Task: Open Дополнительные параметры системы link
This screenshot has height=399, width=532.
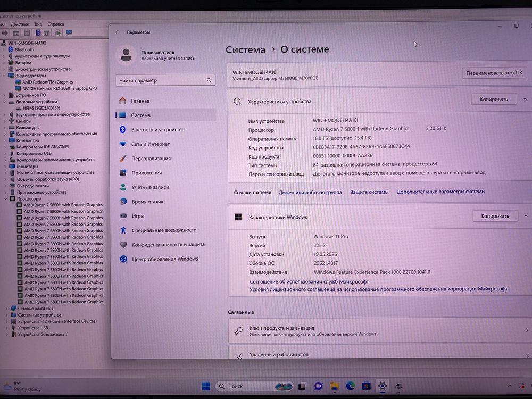Action: [440, 192]
